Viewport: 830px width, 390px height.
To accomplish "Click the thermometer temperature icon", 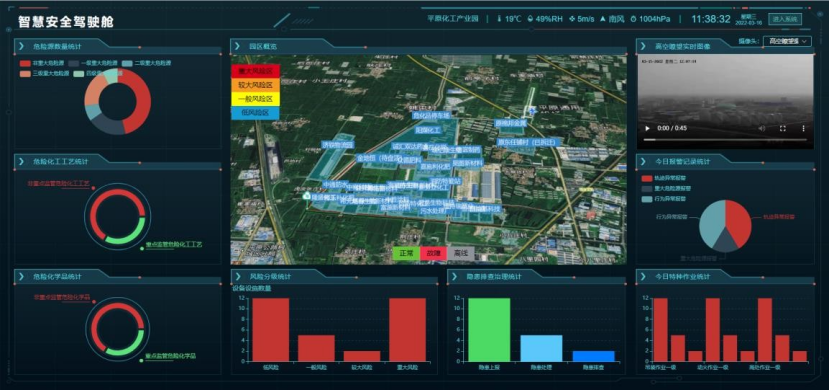I will click(499, 19).
